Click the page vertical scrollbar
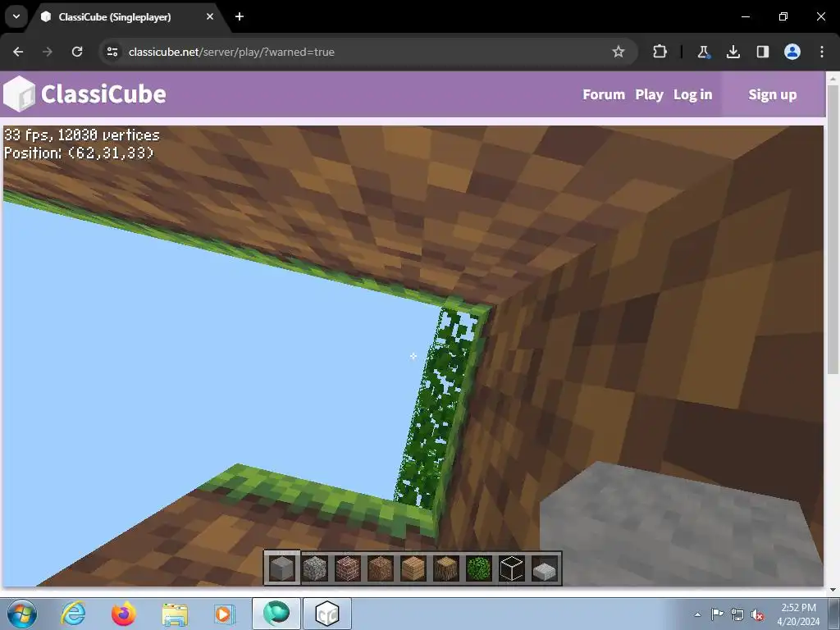This screenshot has width=840, height=630. (x=833, y=231)
